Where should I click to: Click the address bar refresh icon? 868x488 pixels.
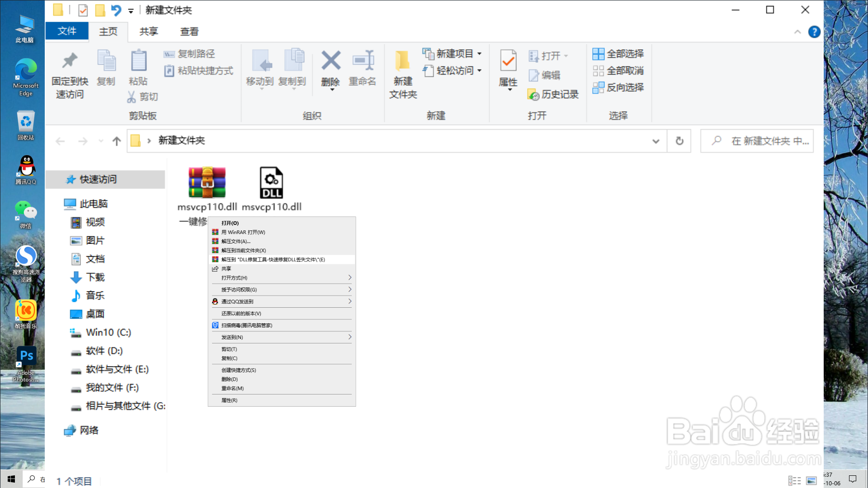[x=679, y=141]
